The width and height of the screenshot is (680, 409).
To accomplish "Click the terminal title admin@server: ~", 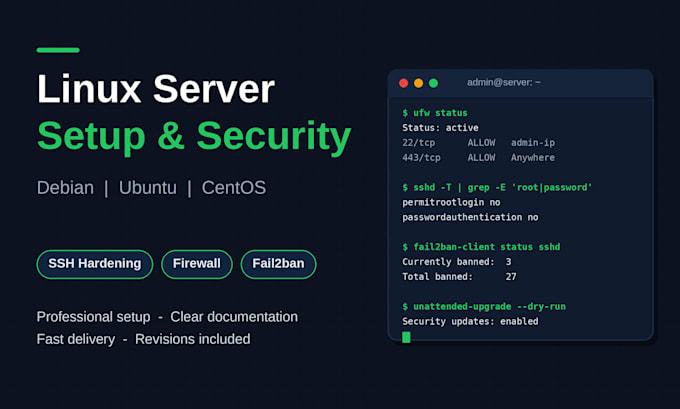I will coord(503,82).
